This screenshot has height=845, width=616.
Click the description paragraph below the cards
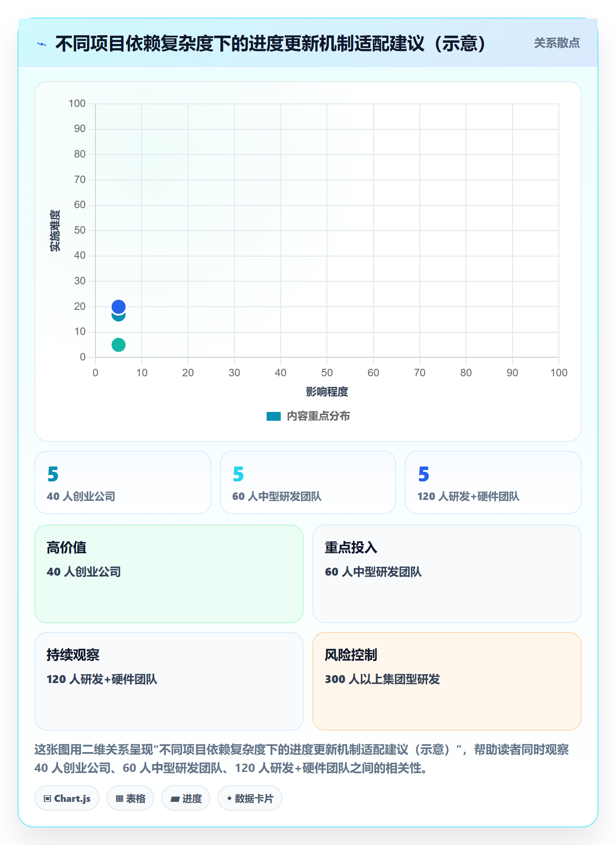(x=302, y=759)
